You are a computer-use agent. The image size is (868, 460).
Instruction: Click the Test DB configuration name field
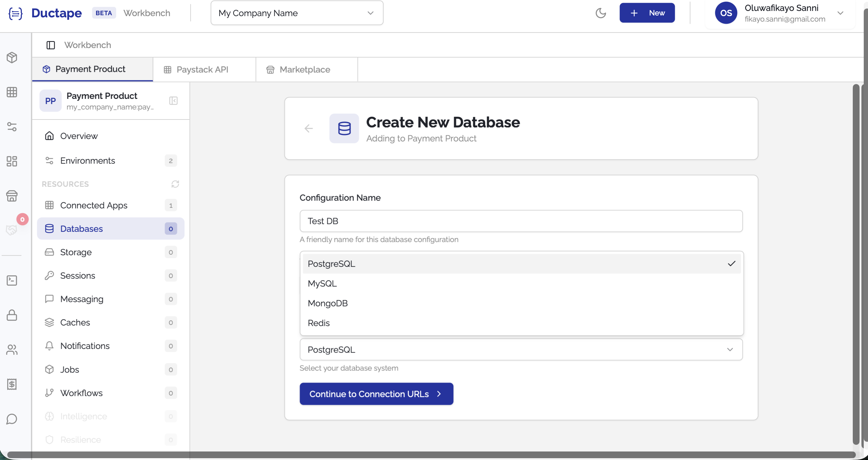[521, 221]
